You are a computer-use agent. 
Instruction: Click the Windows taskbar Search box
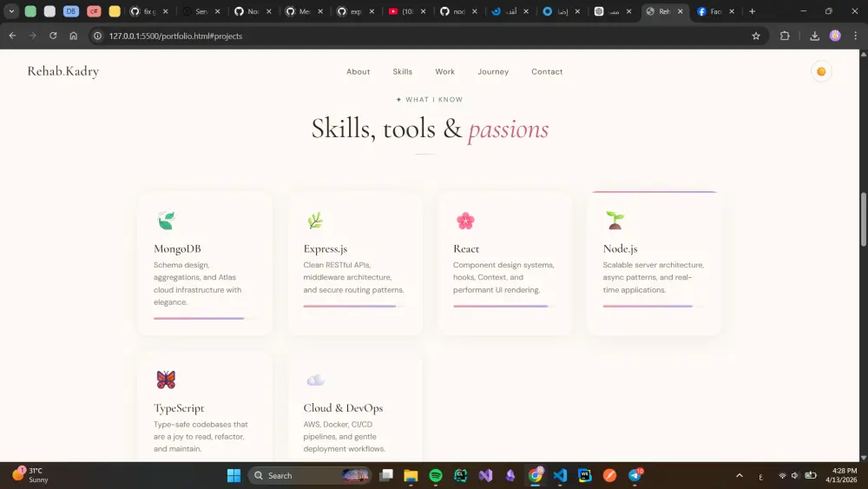[x=310, y=476]
